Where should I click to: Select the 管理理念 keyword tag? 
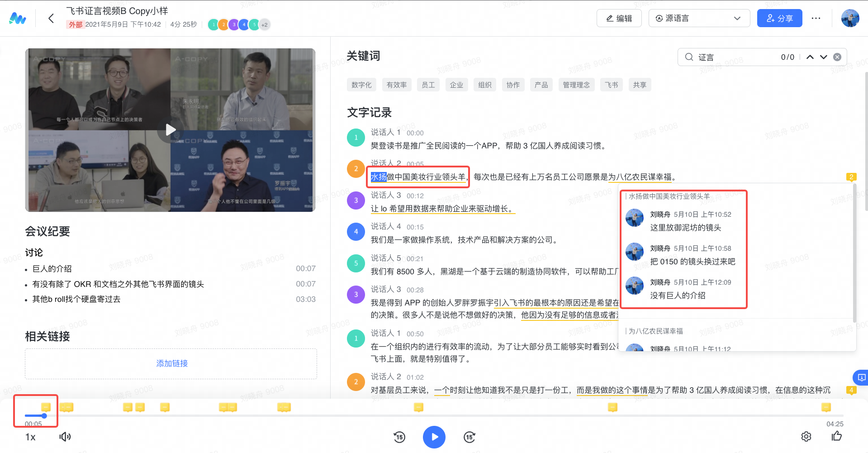coord(576,85)
